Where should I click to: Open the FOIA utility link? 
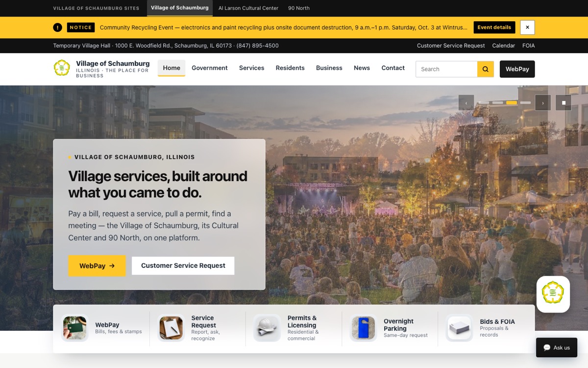coord(529,46)
